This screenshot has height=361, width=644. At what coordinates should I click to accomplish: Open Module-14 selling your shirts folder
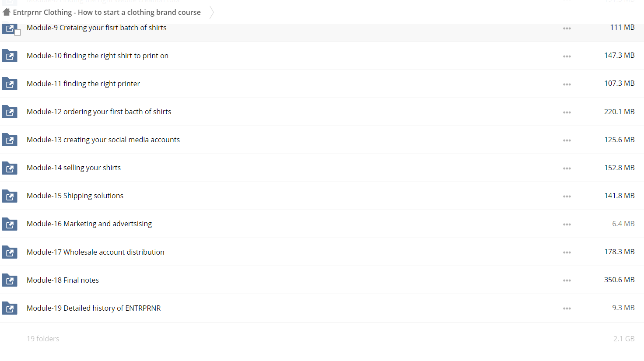pos(73,168)
